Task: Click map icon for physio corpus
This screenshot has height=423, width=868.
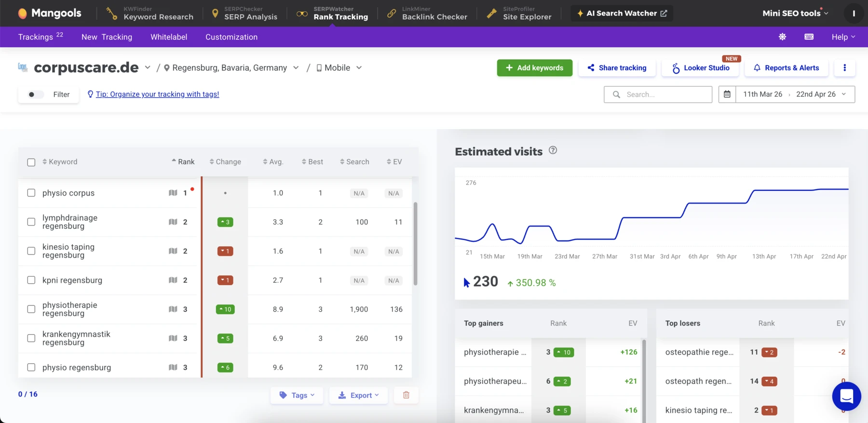Action: point(173,193)
